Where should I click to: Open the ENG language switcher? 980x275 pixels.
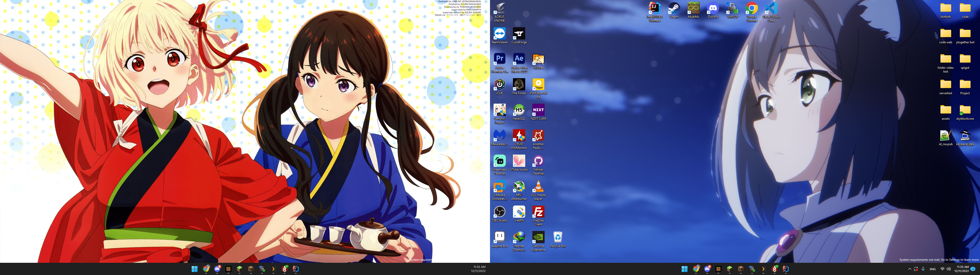tap(933, 269)
